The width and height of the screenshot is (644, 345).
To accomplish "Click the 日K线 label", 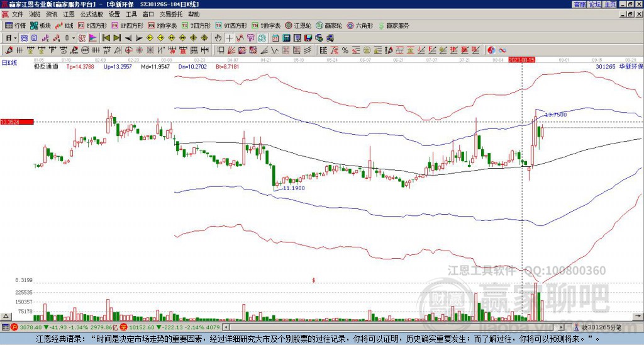I will 9,62.
